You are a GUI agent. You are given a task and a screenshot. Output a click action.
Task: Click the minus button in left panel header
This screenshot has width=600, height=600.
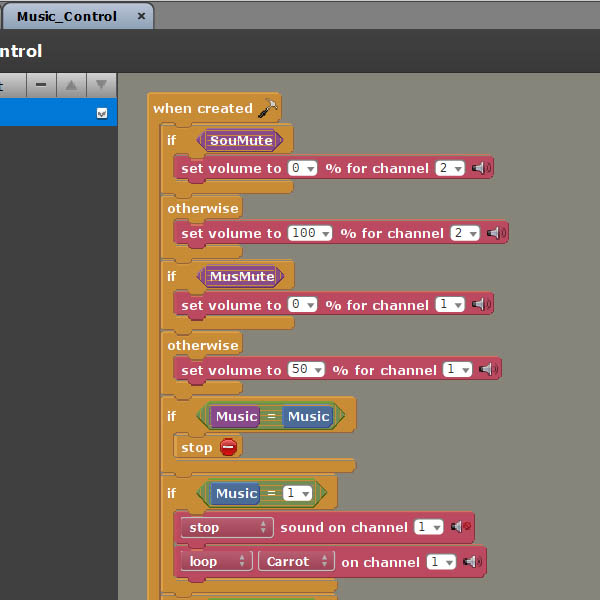click(x=41, y=85)
